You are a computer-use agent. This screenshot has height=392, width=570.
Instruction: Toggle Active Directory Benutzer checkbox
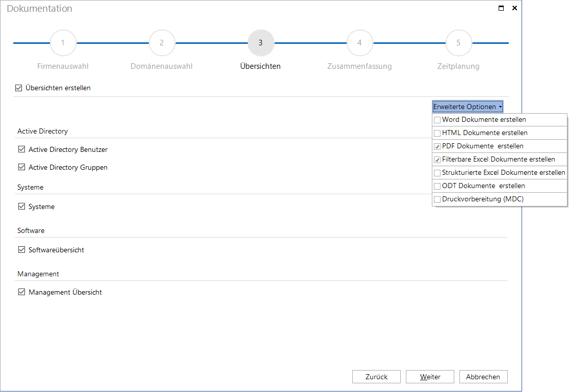coord(21,149)
